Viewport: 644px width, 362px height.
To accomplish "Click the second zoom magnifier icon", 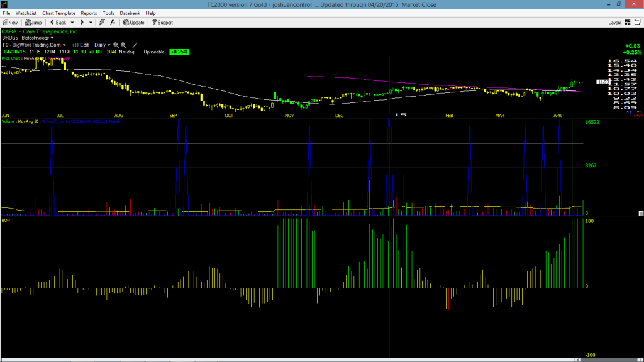I will pos(123,45).
